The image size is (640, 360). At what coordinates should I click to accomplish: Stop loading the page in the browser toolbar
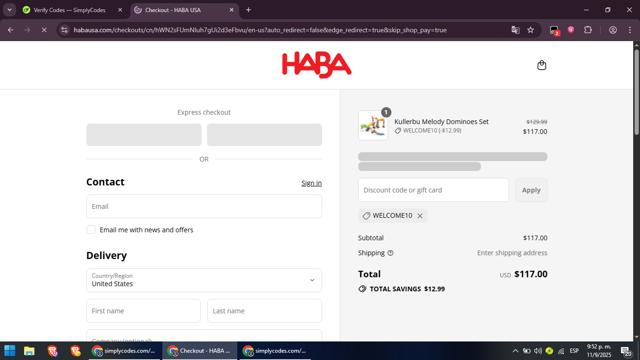tap(44, 30)
